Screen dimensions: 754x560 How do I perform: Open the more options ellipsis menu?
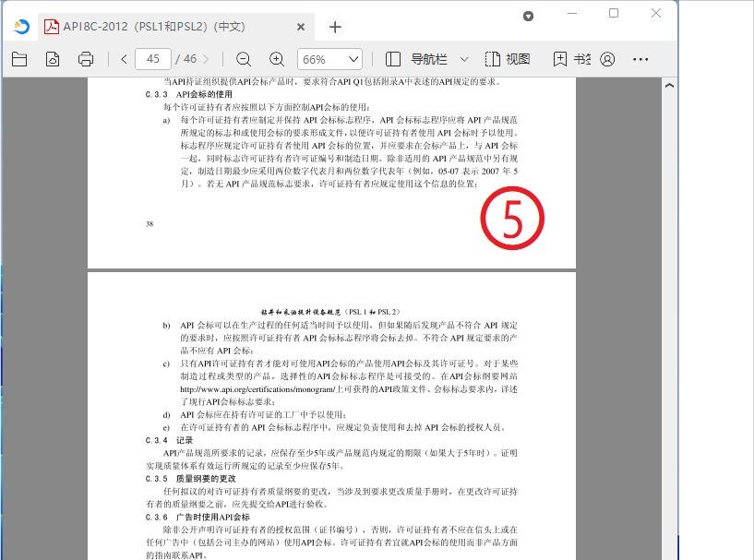(x=640, y=59)
